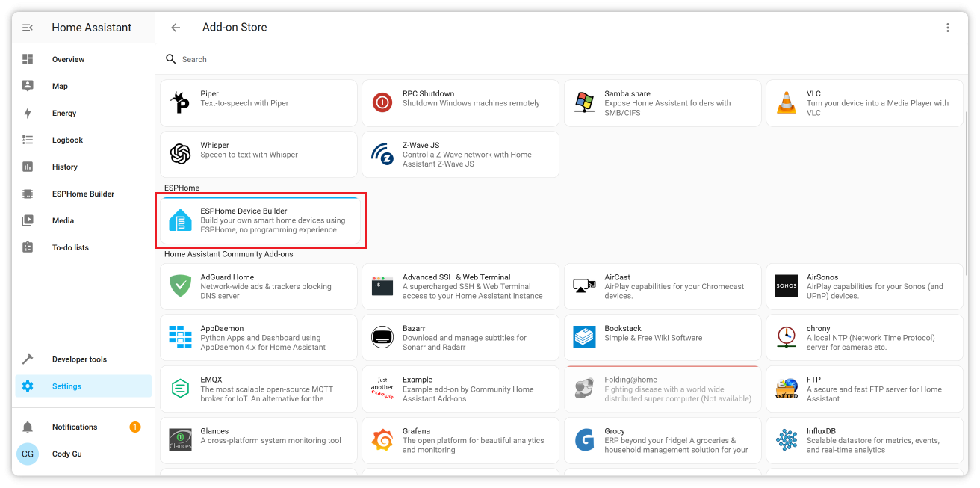980x488 pixels.
Task: Collapse the sidebar with the menu icon
Action: point(28,28)
